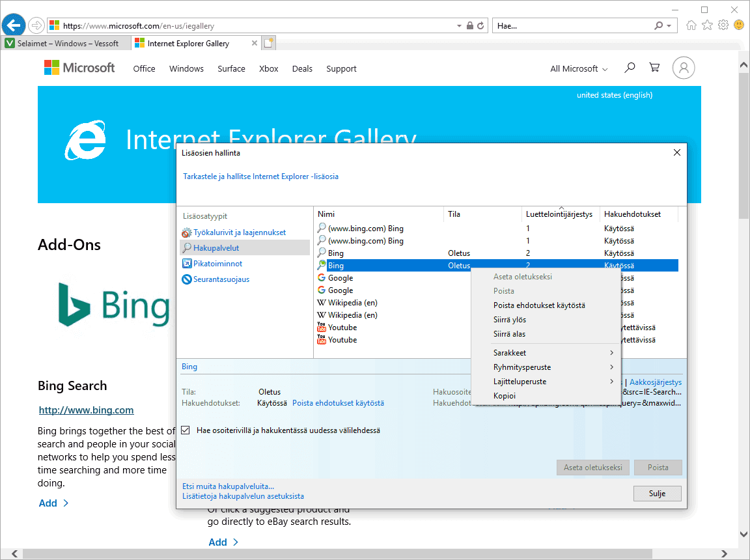Image resolution: width=750 pixels, height=560 pixels.
Task: Select Hakupalvelut add-on type
Action: (245, 247)
